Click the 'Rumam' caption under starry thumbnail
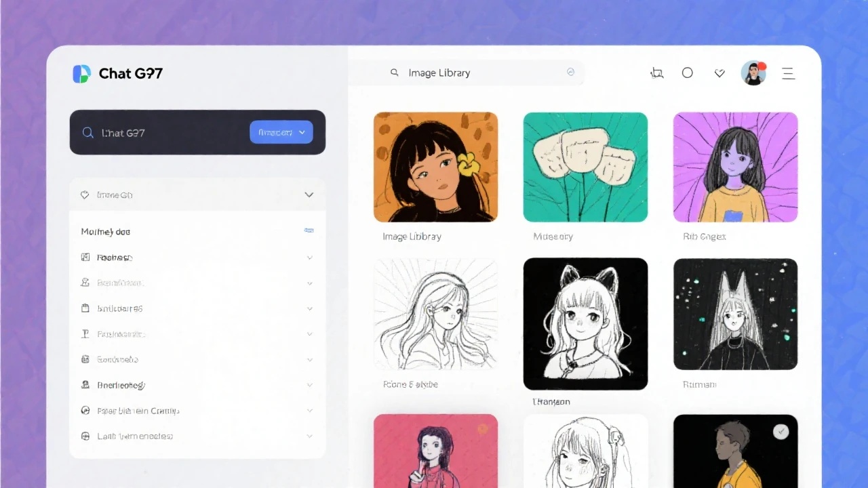Viewport: 868px width, 488px height. (x=699, y=384)
